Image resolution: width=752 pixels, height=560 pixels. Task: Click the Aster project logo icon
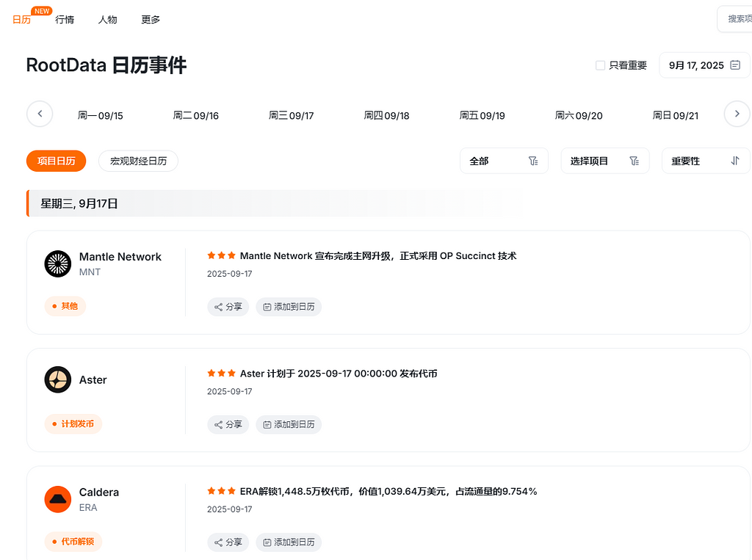pyautogui.click(x=58, y=379)
